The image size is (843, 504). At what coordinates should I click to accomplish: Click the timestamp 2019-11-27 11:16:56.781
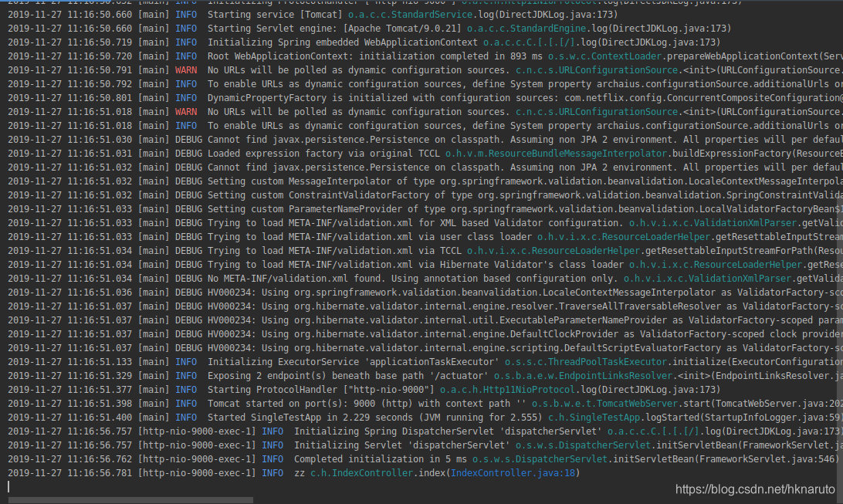[x=70, y=473]
